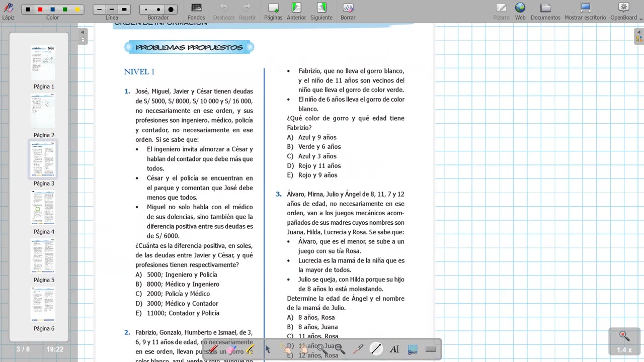Select blue pen color
This screenshot has width=644, height=362.
52,10
